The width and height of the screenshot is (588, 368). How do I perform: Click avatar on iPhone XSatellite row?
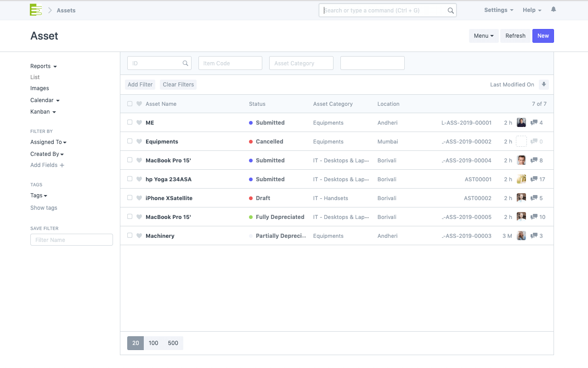point(521,198)
